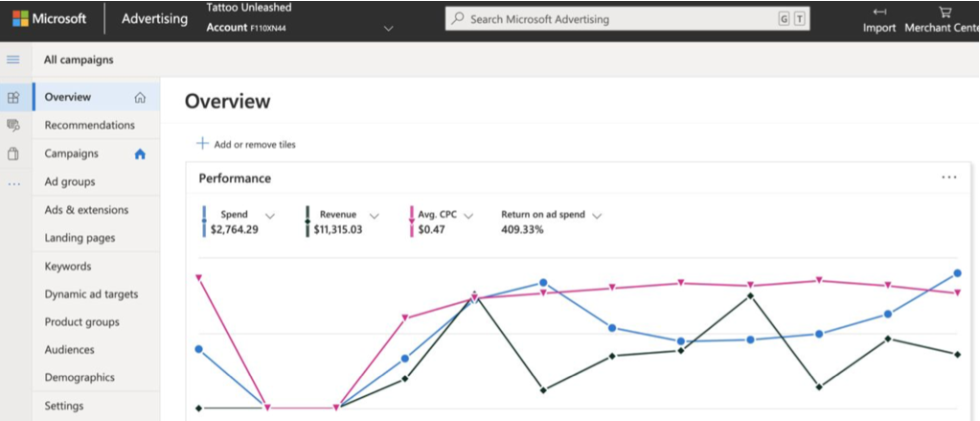Open the shopping bag icon in left rail
The width and height of the screenshot is (980, 421).
[x=13, y=153]
